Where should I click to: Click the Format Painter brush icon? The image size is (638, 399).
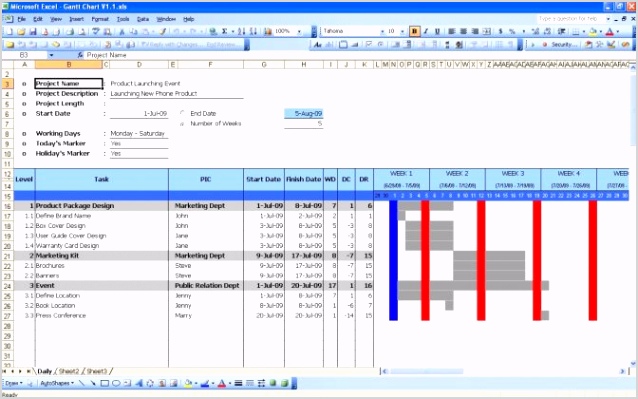163,32
